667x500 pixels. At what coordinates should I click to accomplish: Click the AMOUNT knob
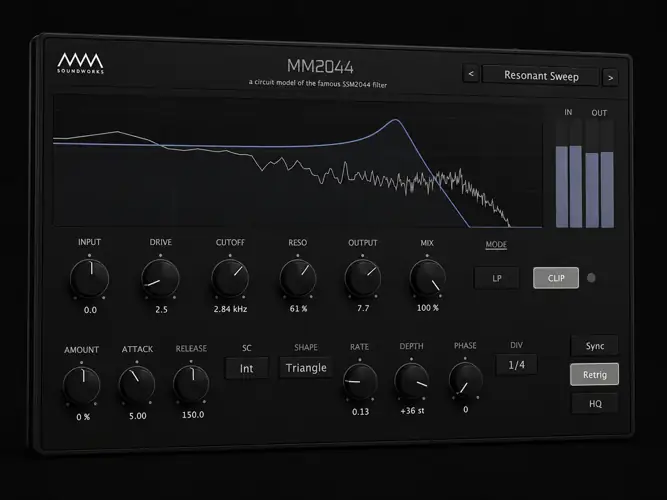(82, 386)
